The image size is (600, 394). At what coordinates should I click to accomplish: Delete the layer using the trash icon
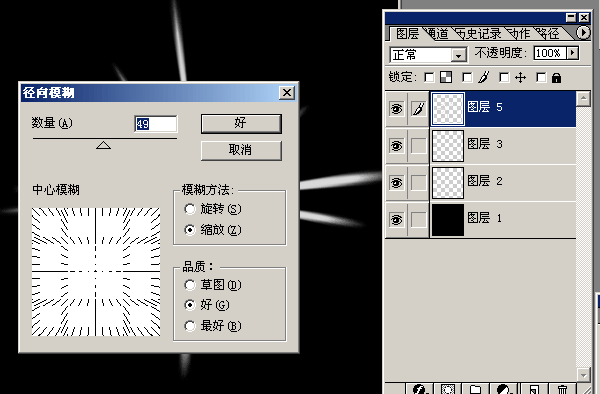click(562, 389)
